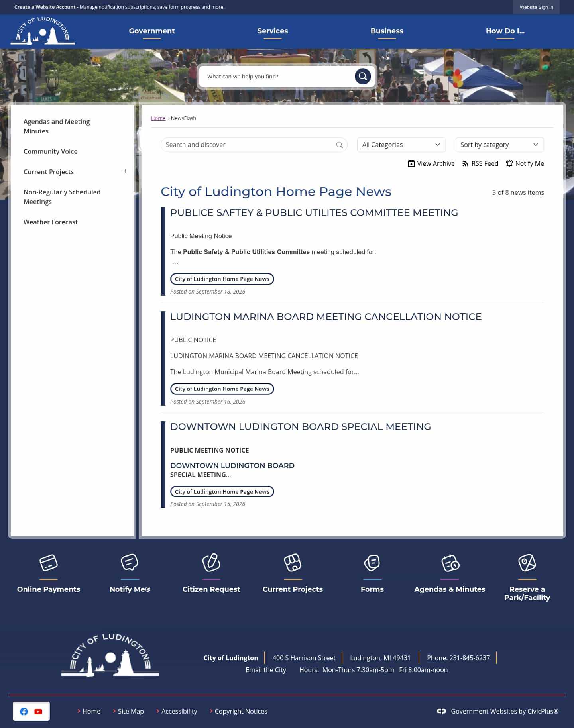Open the Downtown Ludington Board Special Meeting headline
The width and height of the screenshot is (574, 728).
click(x=300, y=427)
